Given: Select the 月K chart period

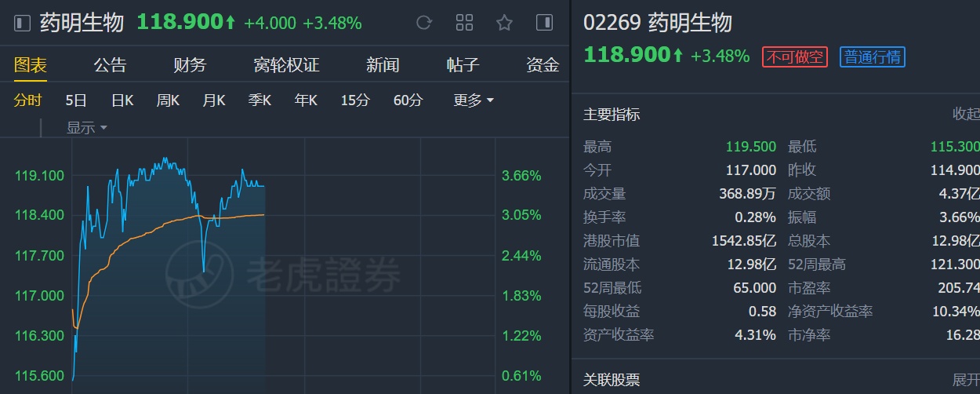Looking at the screenshot, I should (x=214, y=100).
